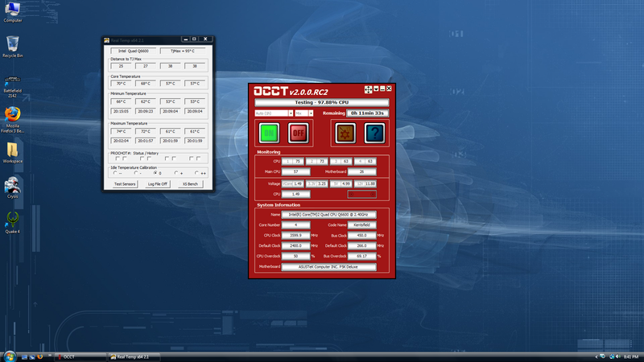The image size is (644, 362).
Task: Open OCCT help question mark icon
Action: pos(374,133)
